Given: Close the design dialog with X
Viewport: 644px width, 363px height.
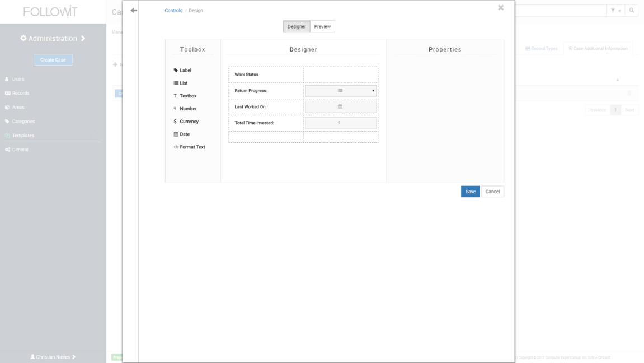Looking at the screenshot, I should pyautogui.click(x=501, y=7).
